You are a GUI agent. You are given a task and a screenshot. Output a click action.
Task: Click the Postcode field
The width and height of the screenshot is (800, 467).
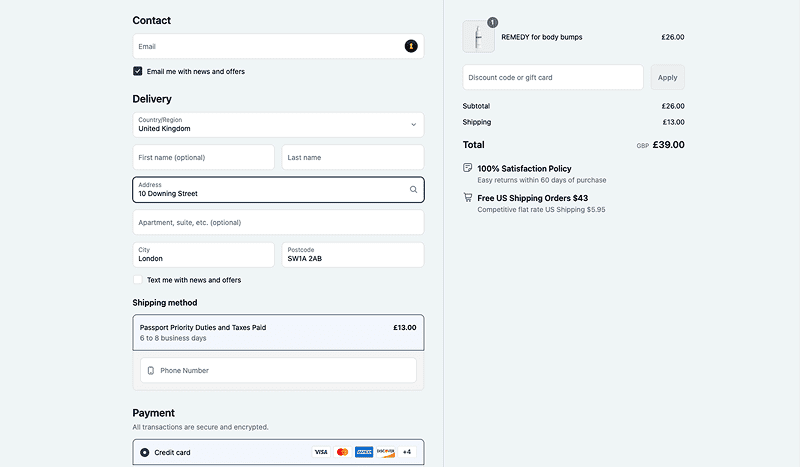[x=352, y=254]
